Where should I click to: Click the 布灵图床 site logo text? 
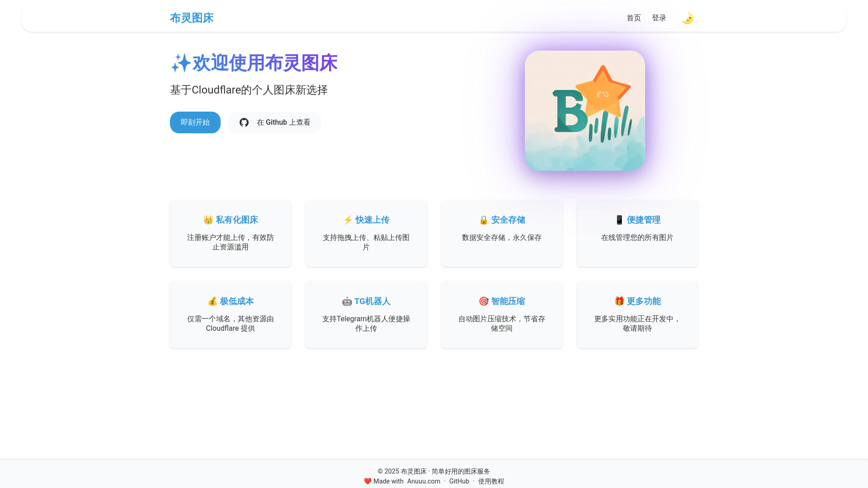(192, 18)
